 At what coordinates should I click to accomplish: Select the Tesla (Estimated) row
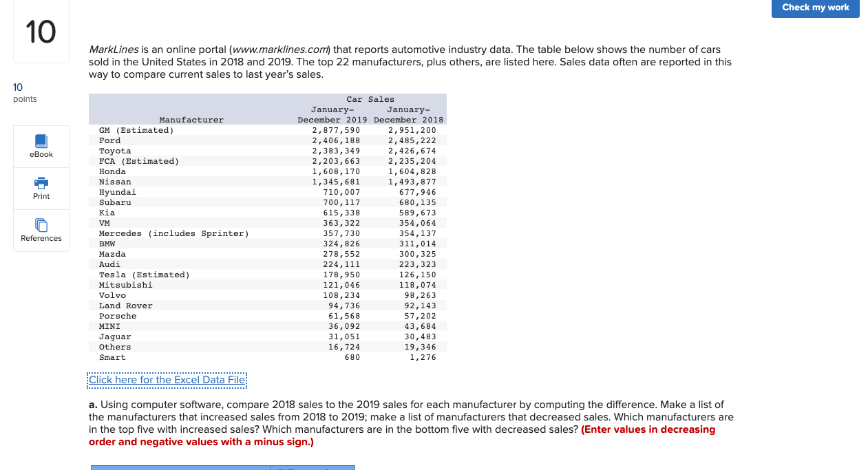[x=267, y=274]
